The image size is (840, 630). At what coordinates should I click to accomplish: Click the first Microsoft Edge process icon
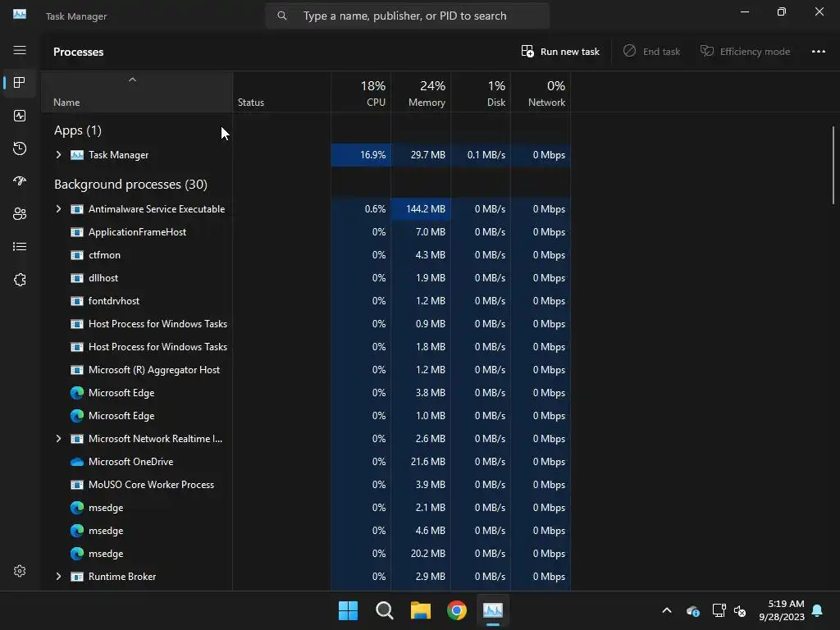point(77,393)
